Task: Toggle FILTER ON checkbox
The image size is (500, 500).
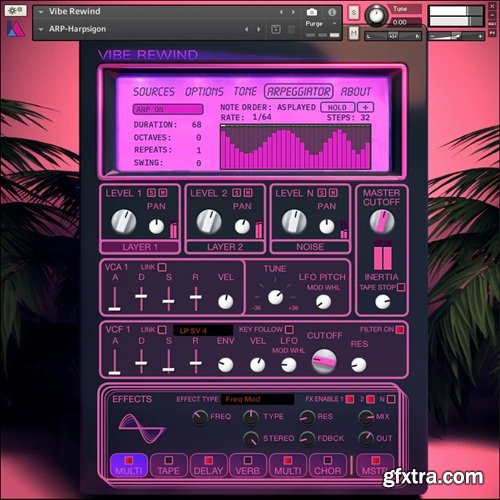Action: coord(399,330)
